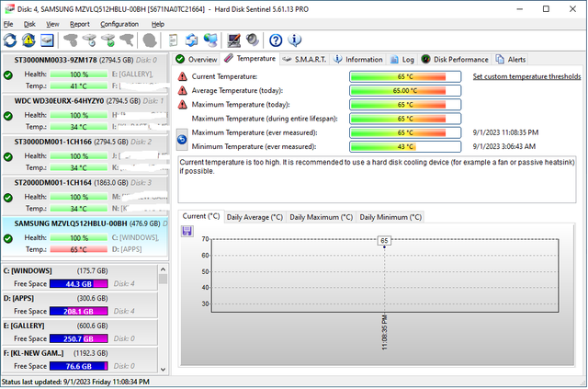Select the Daily Maximum (°C) graph tab
588x389 pixels.
click(321, 217)
